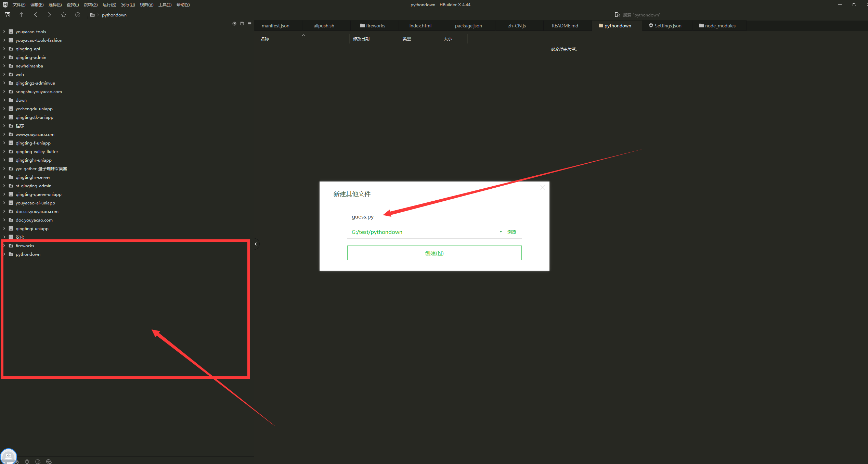Expand the pythondown folder in tree
Screen dimensions: 868x464
pos(4,254)
